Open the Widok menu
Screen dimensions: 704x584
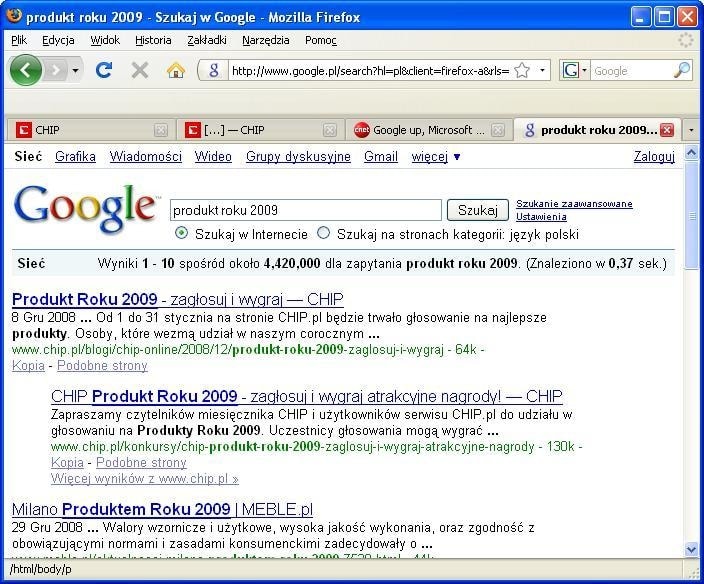(105, 40)
